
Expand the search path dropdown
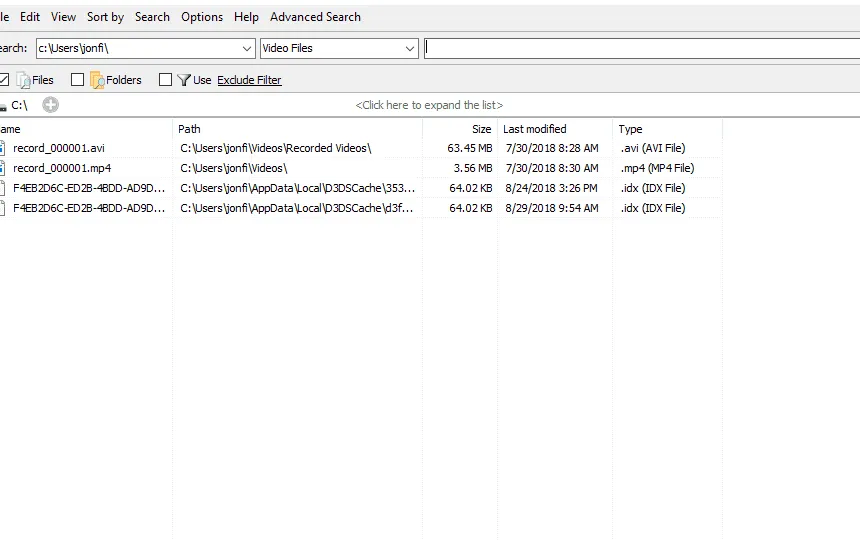pos(247,48)
